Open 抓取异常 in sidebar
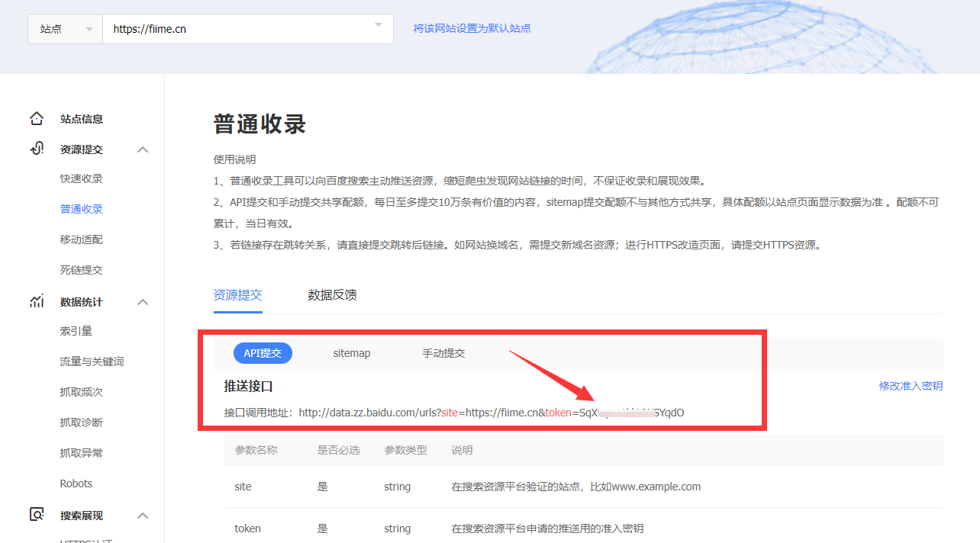 pyautogui.click(x=82, y=453)
